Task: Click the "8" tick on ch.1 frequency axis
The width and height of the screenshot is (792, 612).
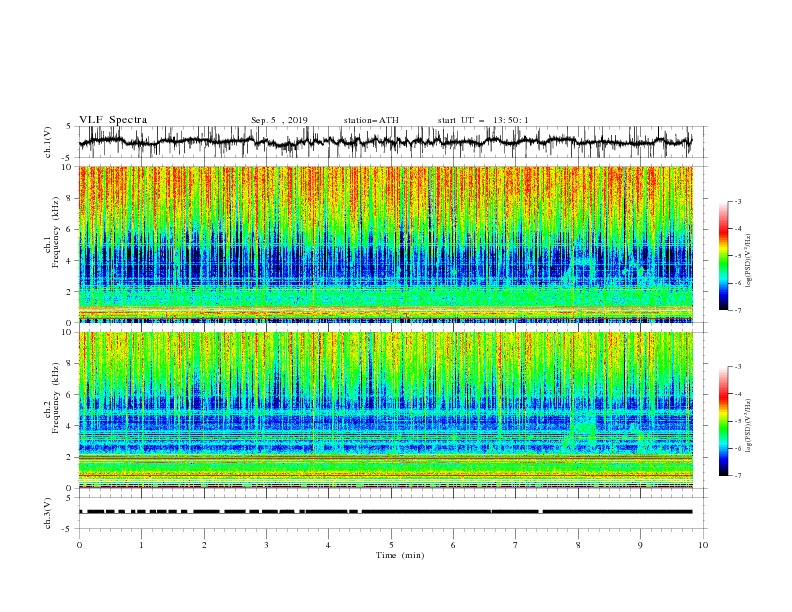Action: point(71,198)
